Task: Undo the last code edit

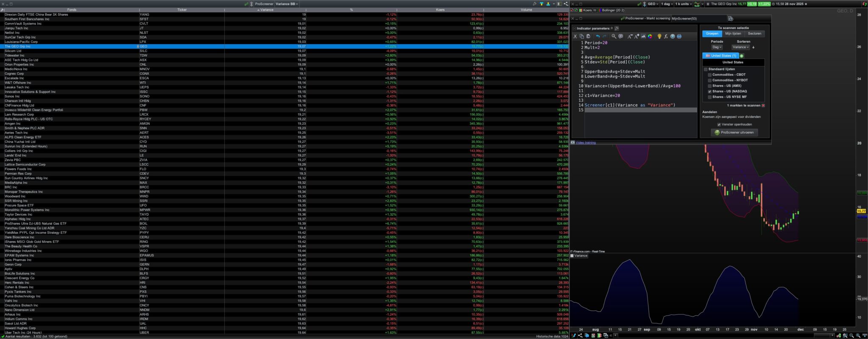Action: point(598,36)
